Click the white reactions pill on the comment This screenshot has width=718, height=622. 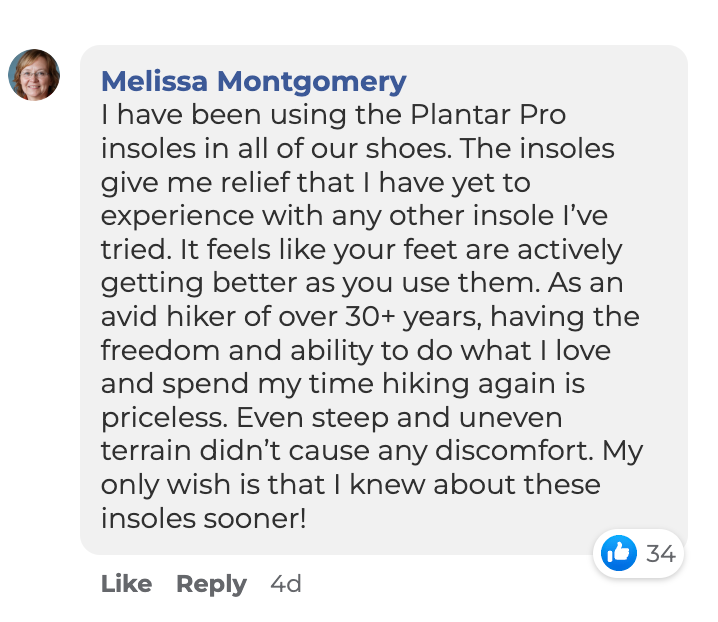pyautogui.click(x=638, y=553)
